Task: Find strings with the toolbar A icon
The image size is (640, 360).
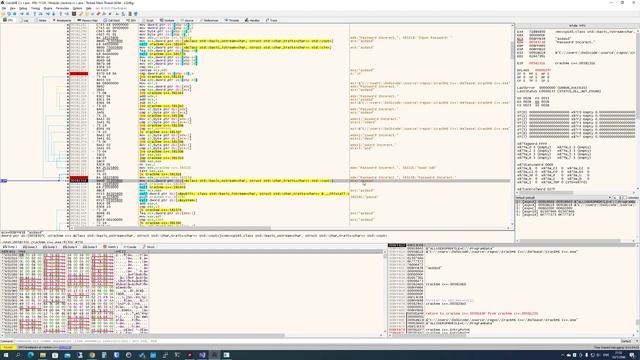Action: coord(117,14)
